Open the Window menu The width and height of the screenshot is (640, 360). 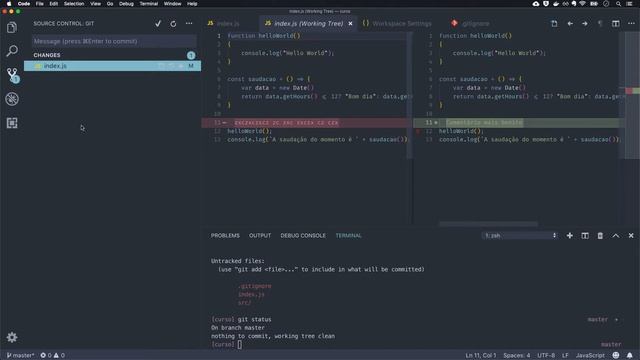click(x=172, y=4)
